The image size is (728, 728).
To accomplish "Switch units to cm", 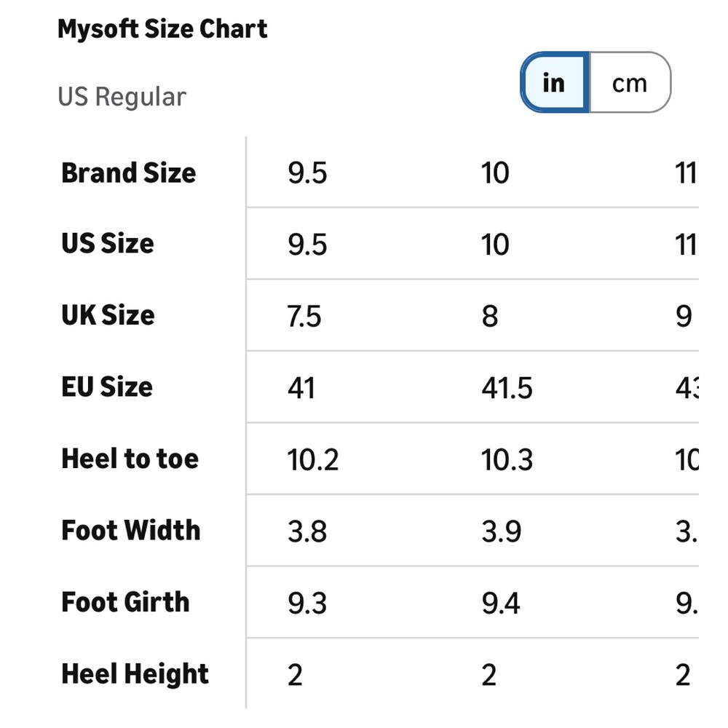I will point(630,83).
